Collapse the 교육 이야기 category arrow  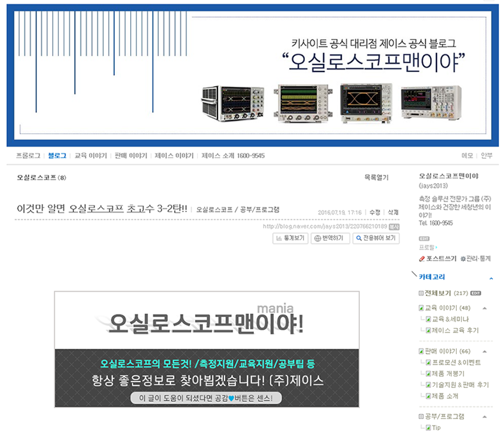(x=485, y=308)
